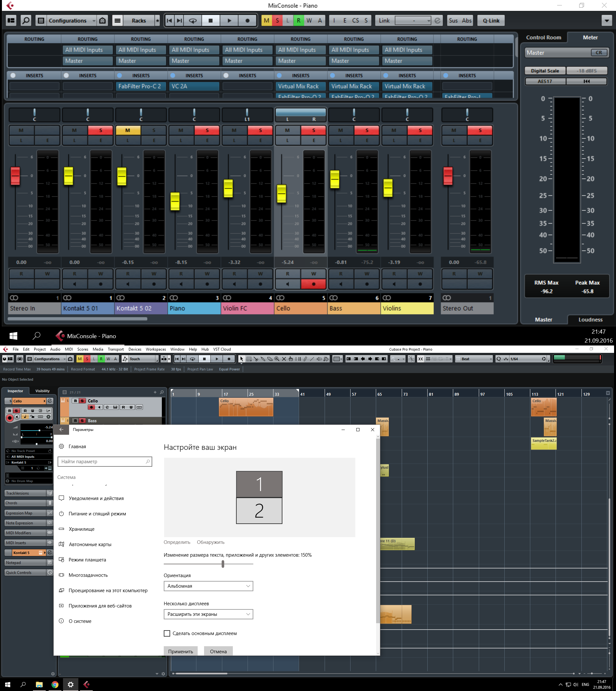The width and height of the screenshot is (616, 691).
Task: Click Record button in MixConsole transport
Action: 248,21
